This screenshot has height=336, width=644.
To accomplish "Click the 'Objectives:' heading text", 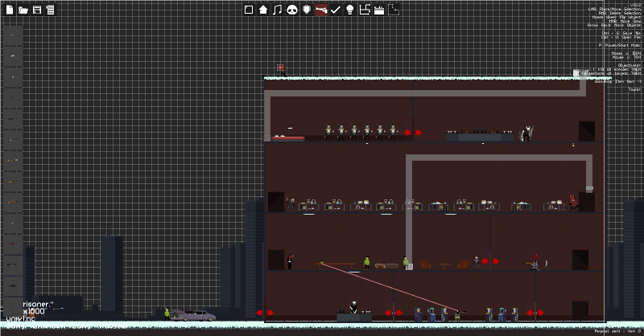I will pos(630,65).
